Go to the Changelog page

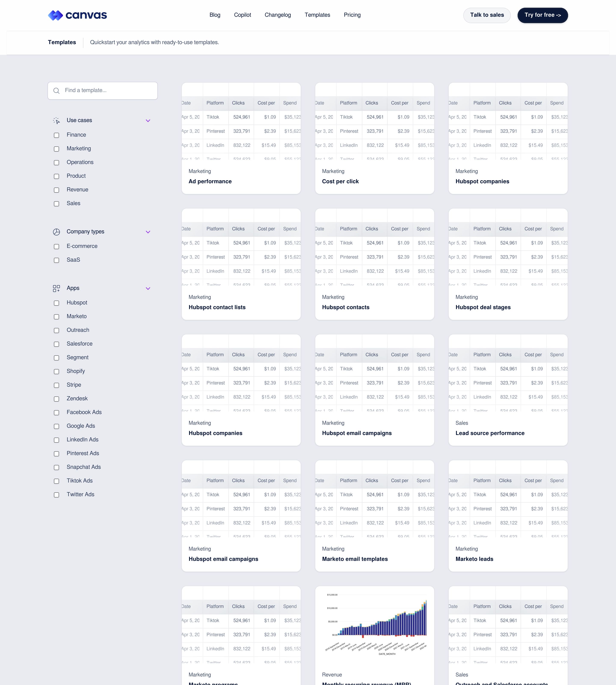278,15
